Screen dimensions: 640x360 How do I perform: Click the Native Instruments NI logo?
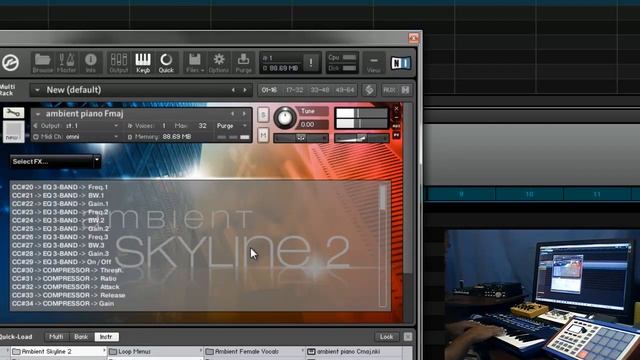[x=400, y=63]
